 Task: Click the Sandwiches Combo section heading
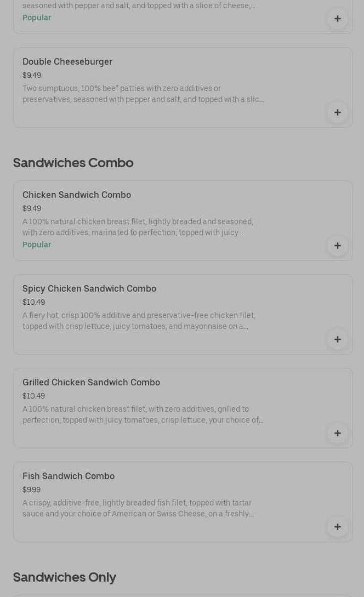[73, 162]
